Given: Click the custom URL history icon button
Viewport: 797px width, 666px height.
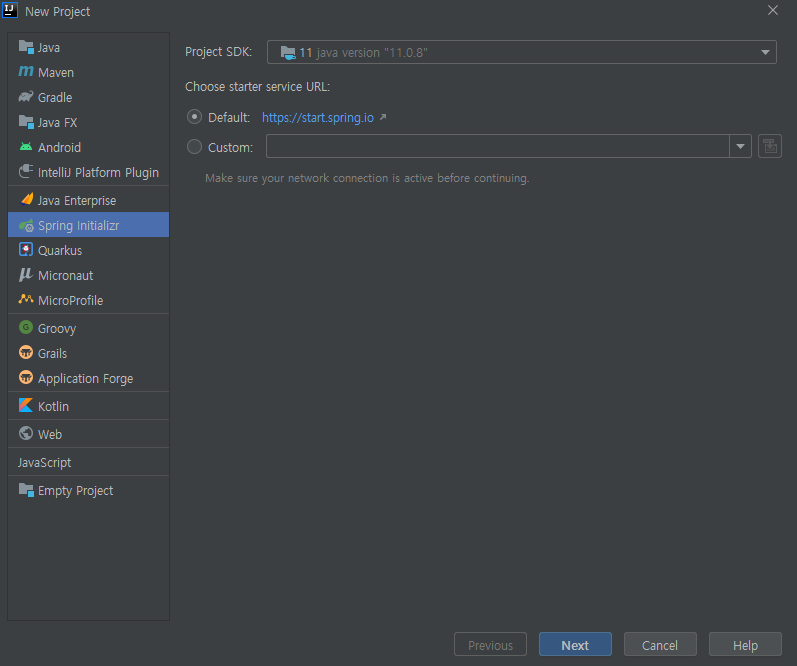Looking at the screenshot, I should click(x=770, y=146).
